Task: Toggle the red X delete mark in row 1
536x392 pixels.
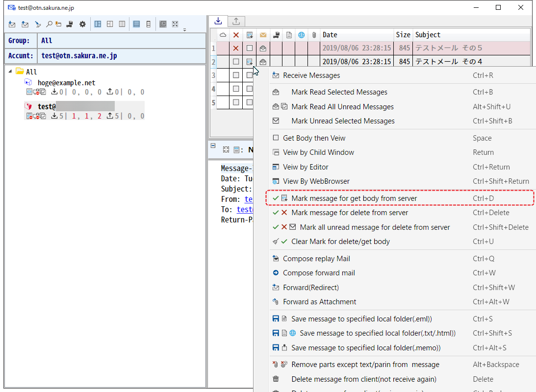Action: click(x=236, y=48)
